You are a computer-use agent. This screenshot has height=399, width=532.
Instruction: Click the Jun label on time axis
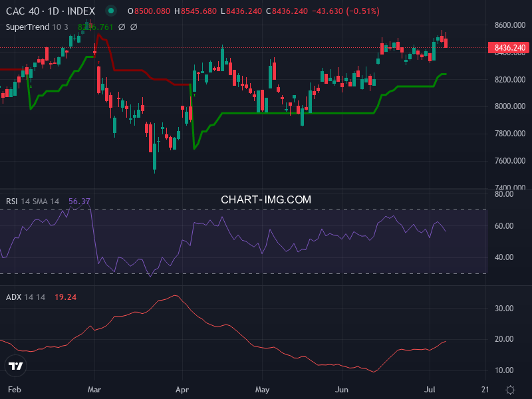coord(342,390)
